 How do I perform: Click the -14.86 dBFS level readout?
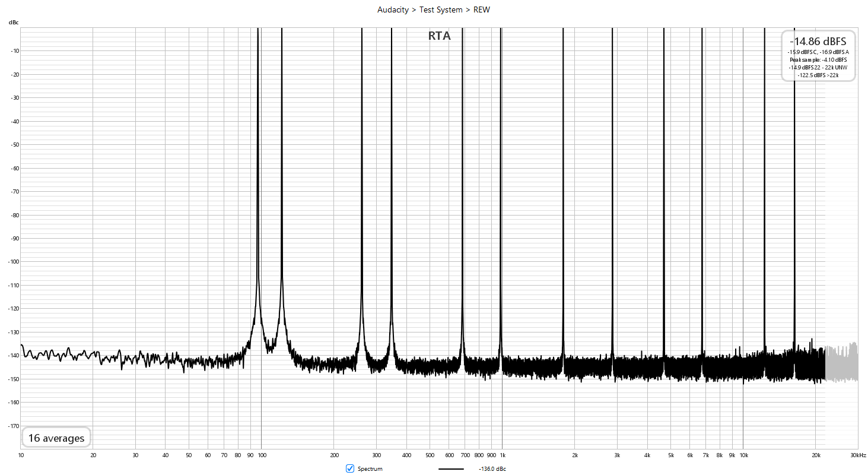[818, 41]
